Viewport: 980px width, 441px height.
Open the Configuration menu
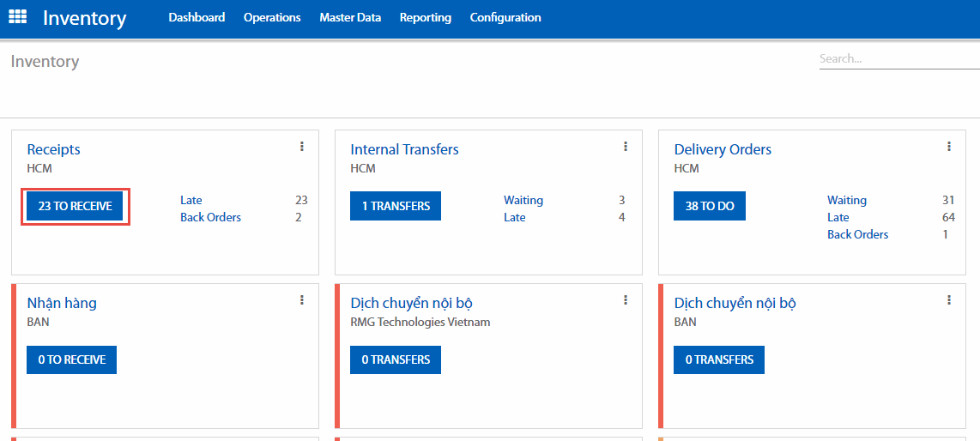pos(505,17)
